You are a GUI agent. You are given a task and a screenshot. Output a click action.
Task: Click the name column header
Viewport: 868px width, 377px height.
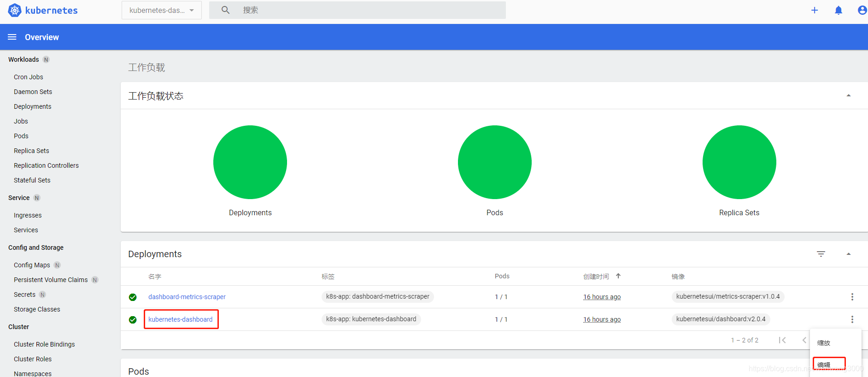[x=155, y=277]
